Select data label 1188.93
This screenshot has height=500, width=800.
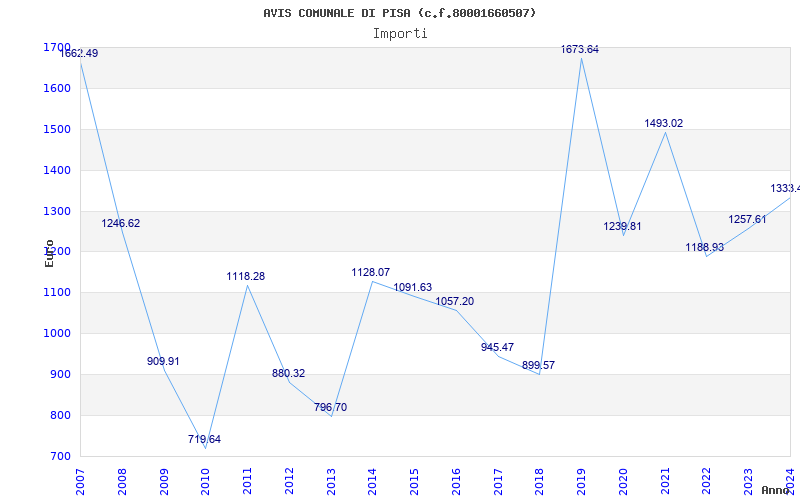click(x=705, y=247)
